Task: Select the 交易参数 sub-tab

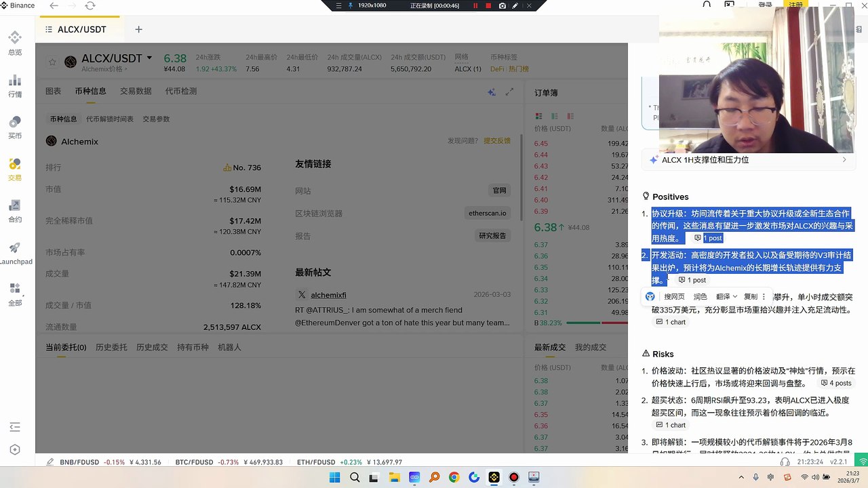Action: pyautogui.click(x=156, y=119)
